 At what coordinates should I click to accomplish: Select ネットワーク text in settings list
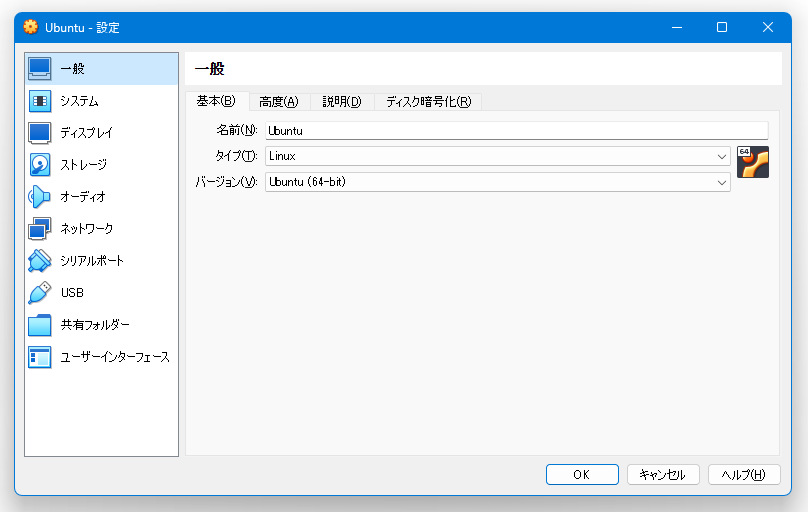(x=87, y=229)
